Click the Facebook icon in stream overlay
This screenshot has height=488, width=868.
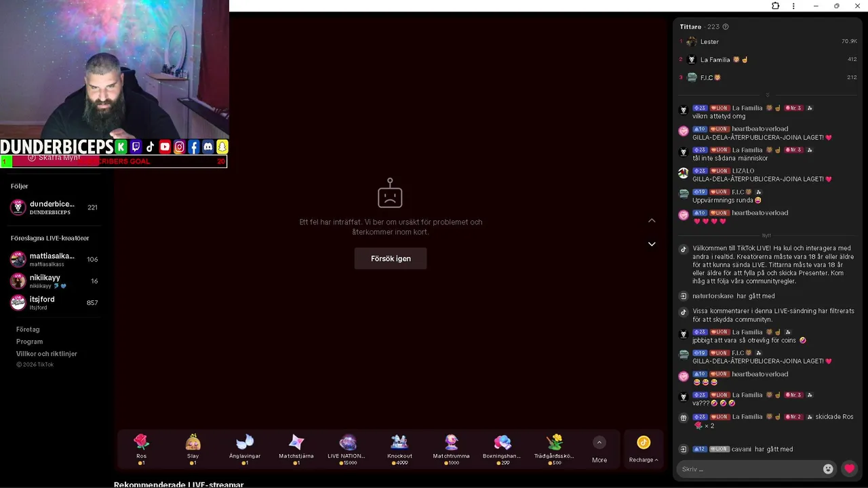click(194, 147)
